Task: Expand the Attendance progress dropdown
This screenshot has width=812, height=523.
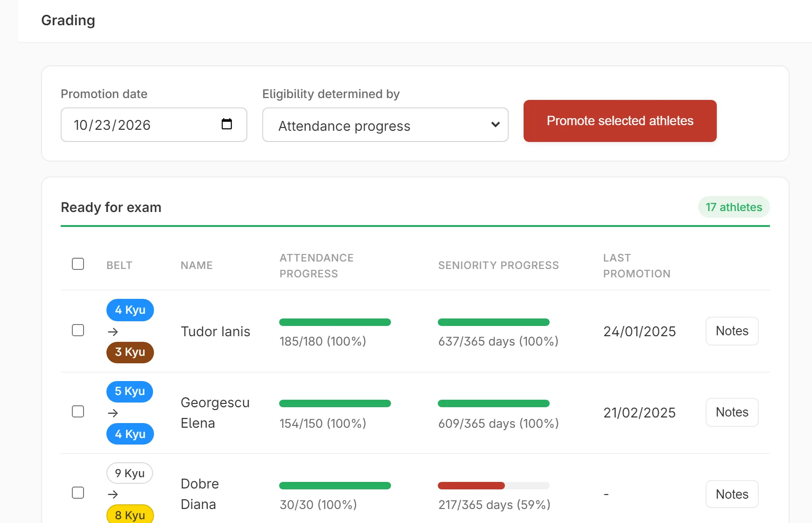Action: (385, 125)
